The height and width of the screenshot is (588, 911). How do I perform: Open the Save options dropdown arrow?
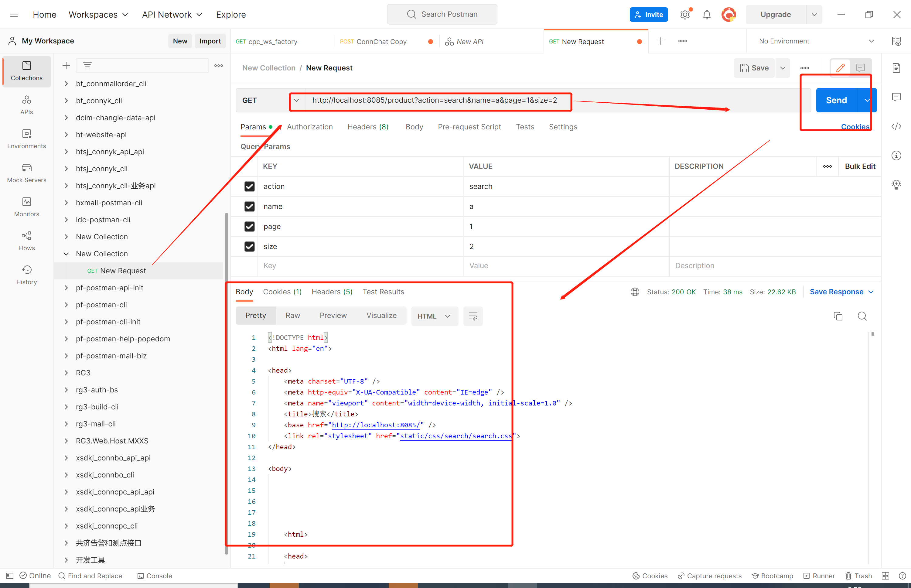point(783,68)
